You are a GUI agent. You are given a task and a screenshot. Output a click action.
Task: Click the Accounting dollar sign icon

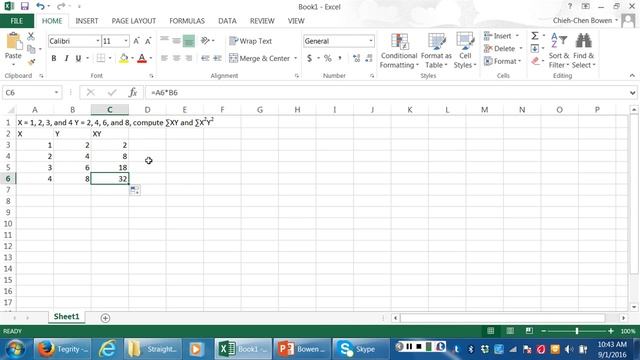click(x=309, y=58)
